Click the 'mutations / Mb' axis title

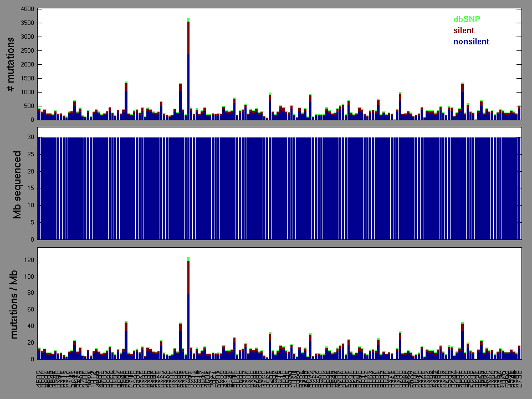coord(17,304)
